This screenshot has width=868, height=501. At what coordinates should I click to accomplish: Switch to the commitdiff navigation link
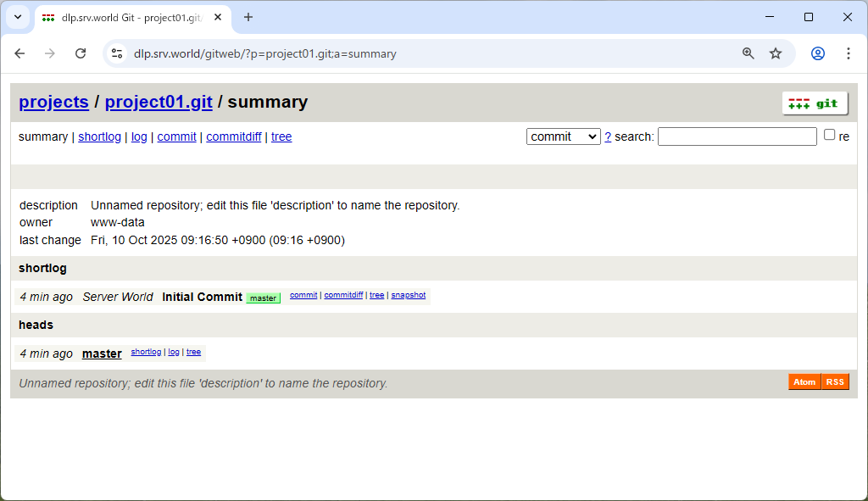[x=233, y=136]
